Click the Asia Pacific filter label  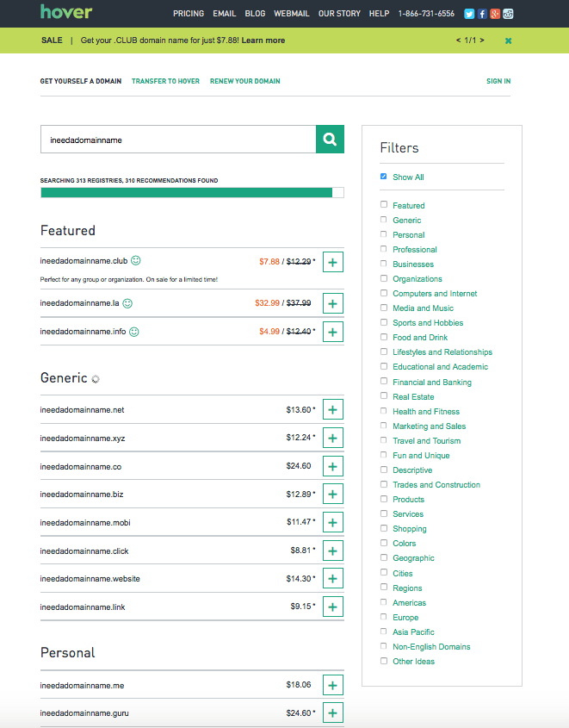pos(414,632)
